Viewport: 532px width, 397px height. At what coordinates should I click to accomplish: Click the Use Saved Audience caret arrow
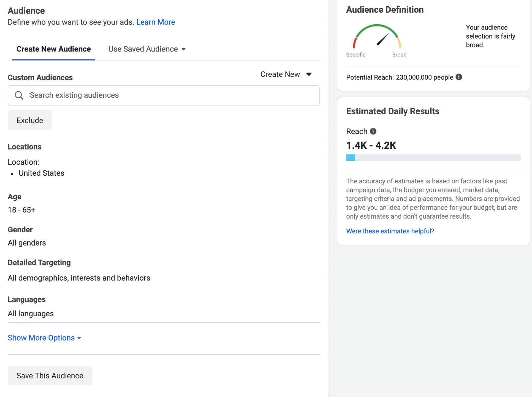(184, 49)
